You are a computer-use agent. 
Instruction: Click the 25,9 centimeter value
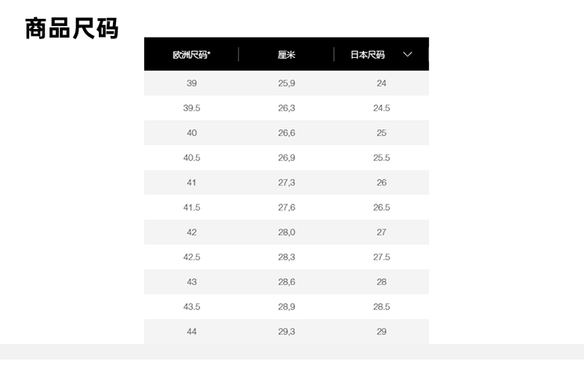click(x=286, y=83)
